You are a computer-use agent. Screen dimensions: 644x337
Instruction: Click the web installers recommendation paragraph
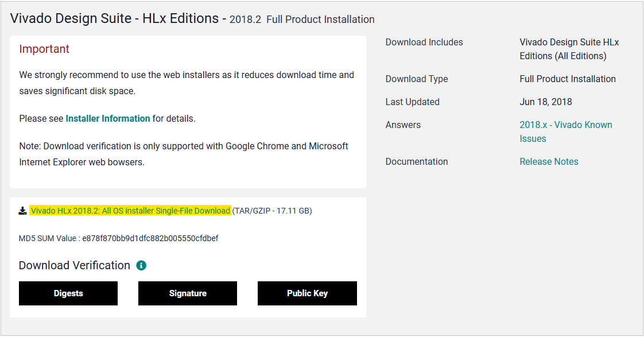pyautogui.click(x=187, y=83)
